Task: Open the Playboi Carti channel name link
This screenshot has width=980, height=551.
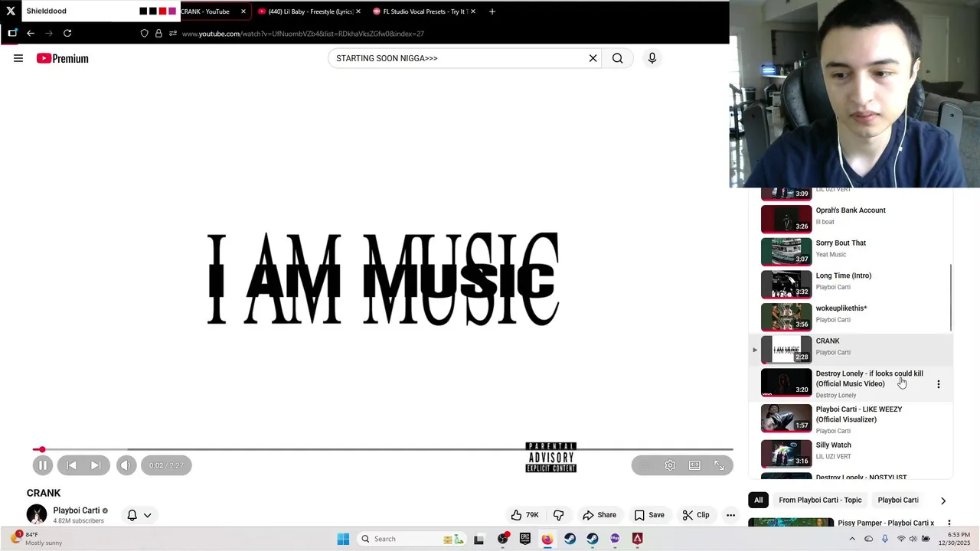Action: (77, 510)
